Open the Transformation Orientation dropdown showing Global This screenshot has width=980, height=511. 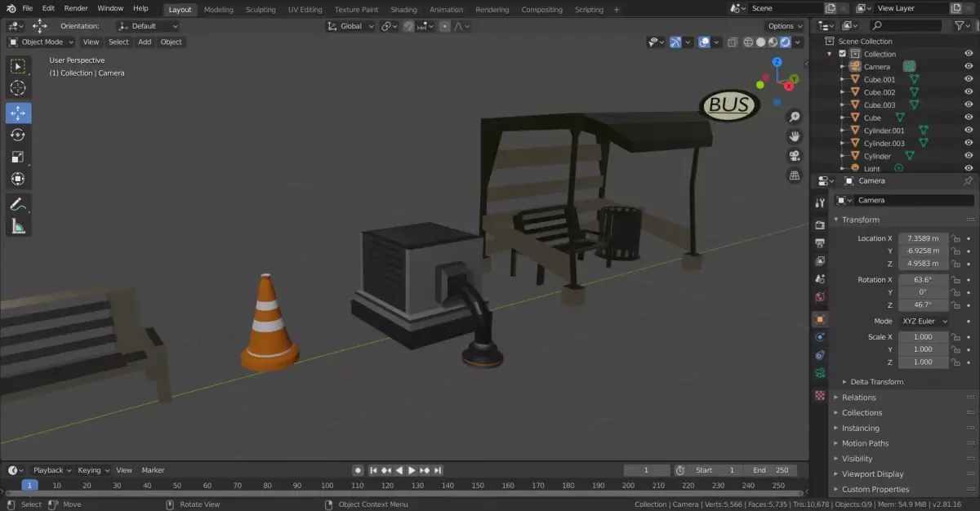pos(350,25)
